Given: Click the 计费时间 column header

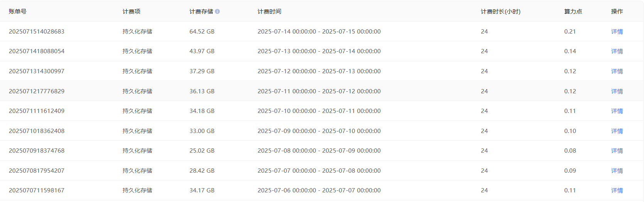Looking at the screenshot, I should (270, 12).
